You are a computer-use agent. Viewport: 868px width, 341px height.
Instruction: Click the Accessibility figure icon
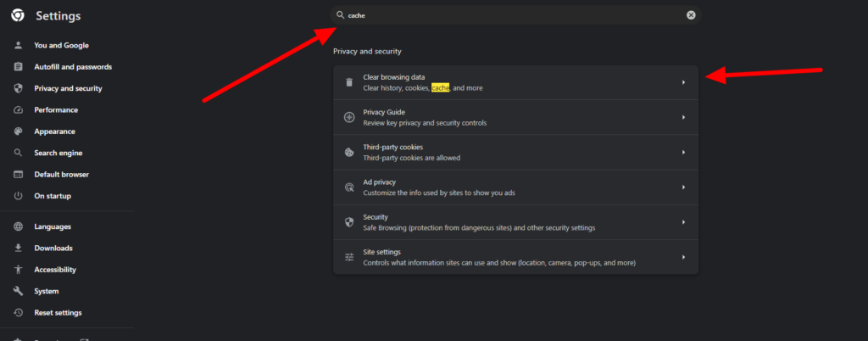(19, 270)
